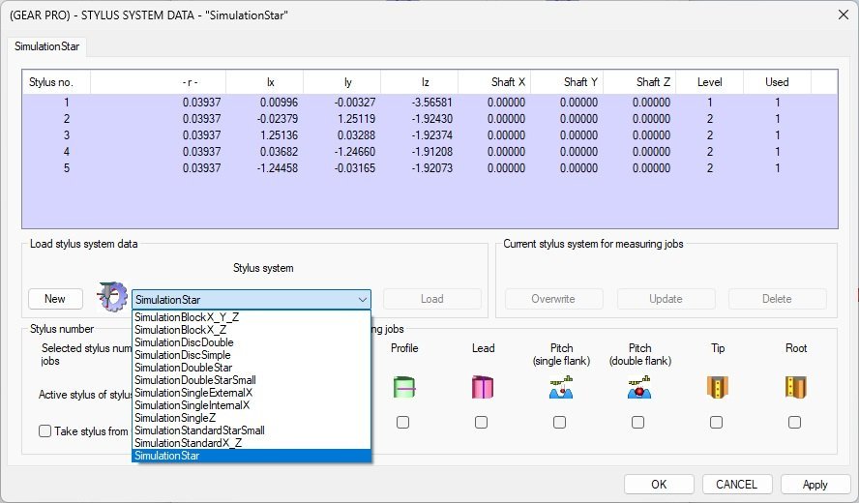Click the Root measurement icon

[x=794, y=388]
